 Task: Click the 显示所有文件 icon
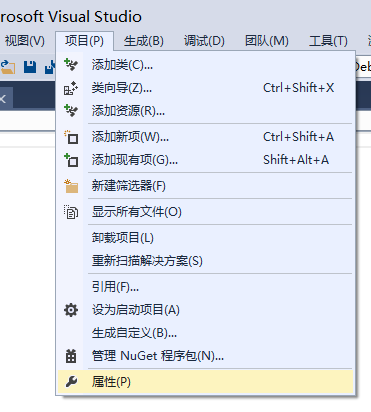click(71, 212)
